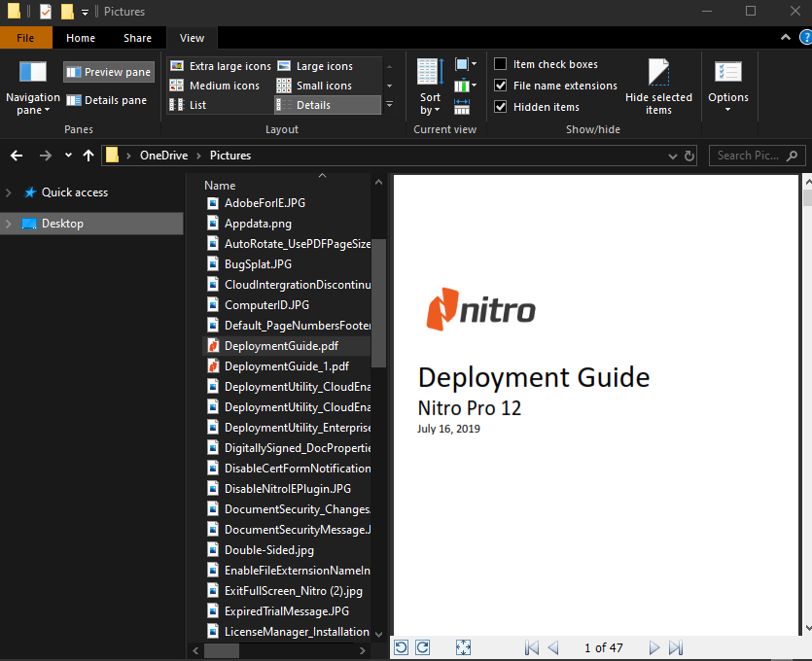Uncheck File name extensions
The image size is (812, 661).
(x=501, y=86)
